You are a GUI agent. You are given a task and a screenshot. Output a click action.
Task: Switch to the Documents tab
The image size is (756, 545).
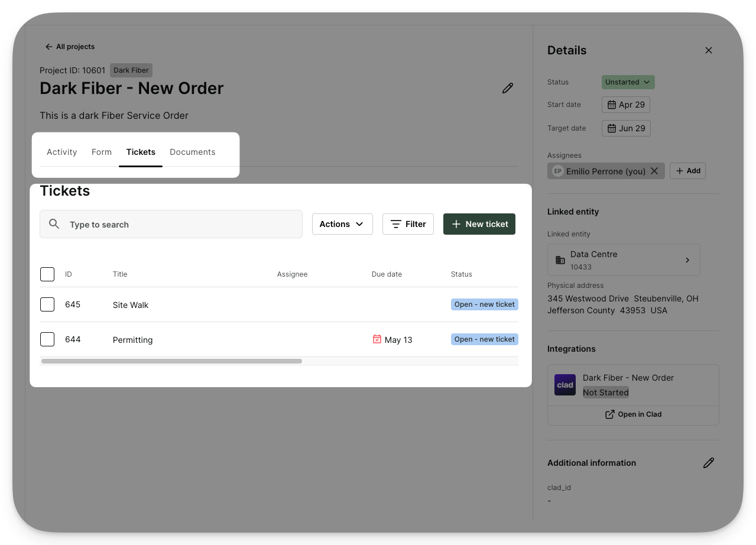(193, 152)
